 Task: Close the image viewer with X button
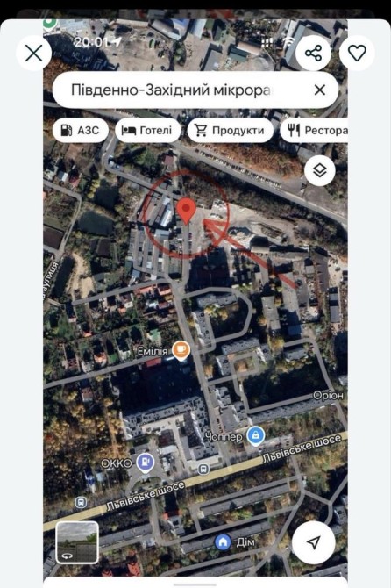click(33, 54)
